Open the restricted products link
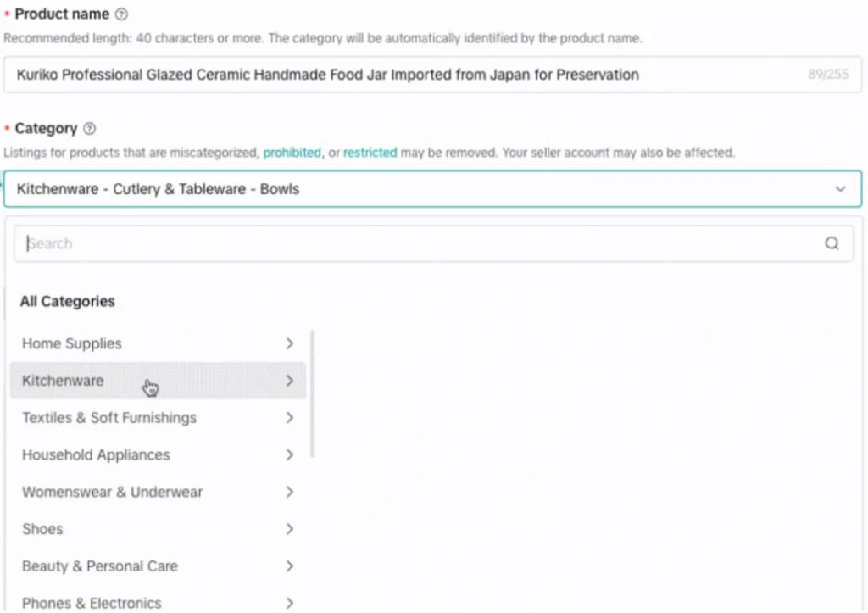 click(x=370, y=153)
